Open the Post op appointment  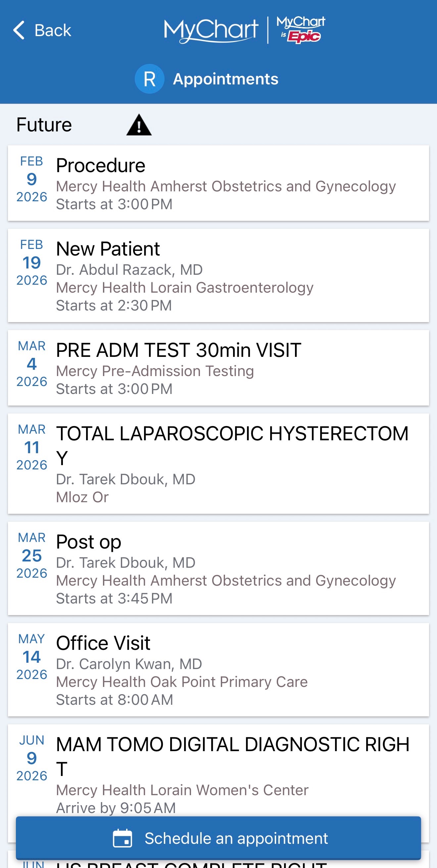click(218, 569)
